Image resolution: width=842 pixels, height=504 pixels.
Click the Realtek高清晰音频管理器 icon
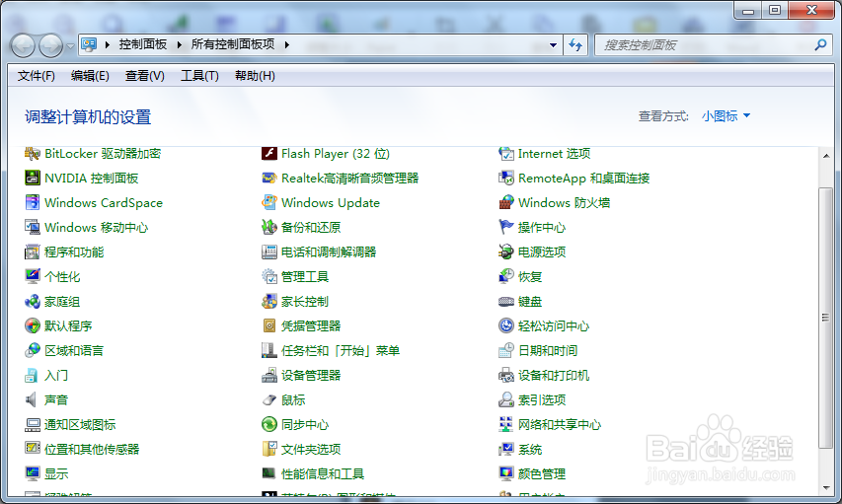(269, 178)
